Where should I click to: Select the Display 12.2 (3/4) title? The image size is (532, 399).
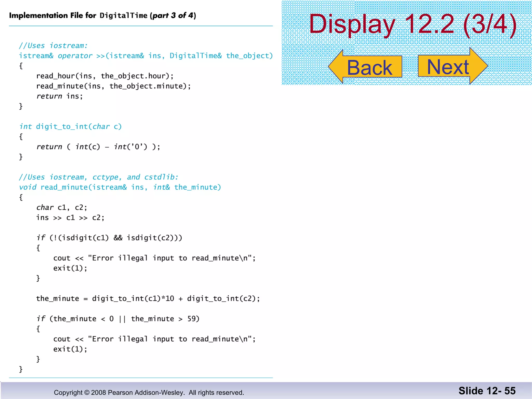tap(413, 24)
